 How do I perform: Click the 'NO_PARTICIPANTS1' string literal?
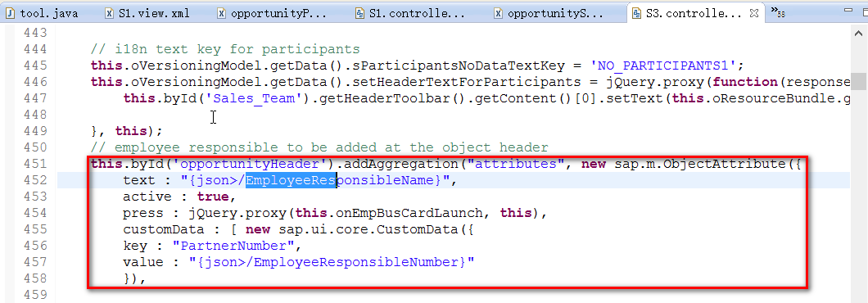tap(664, 66)
